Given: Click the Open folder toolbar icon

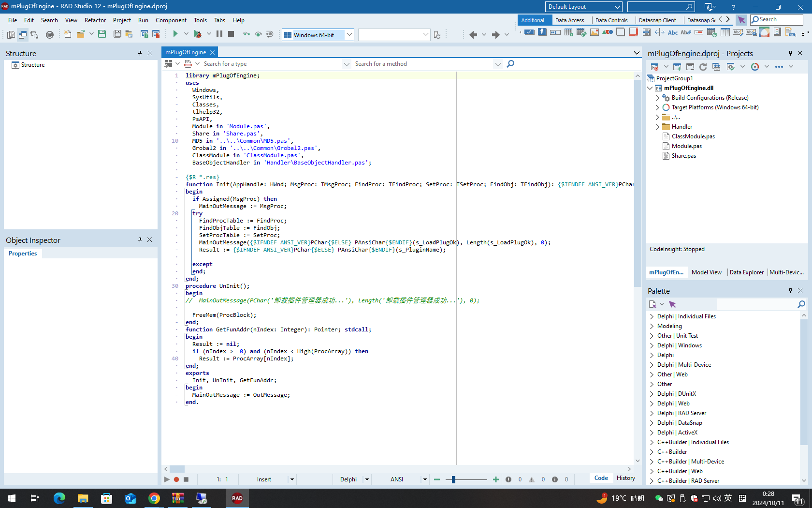Looking at the screenshot, I should (x=80, y=34).
